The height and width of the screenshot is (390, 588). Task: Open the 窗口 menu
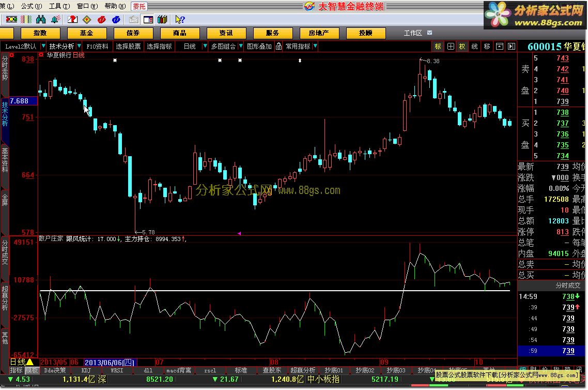coord(87,6)
